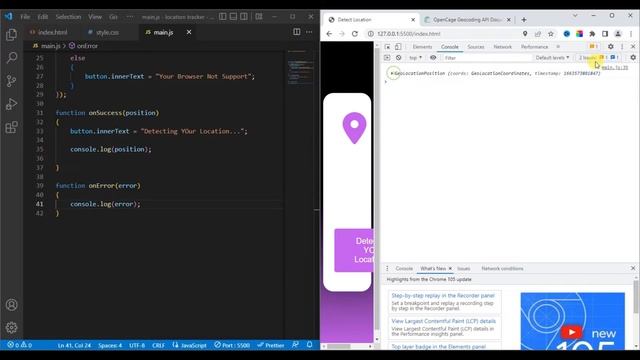Click location permission icon in address bar

525,34
